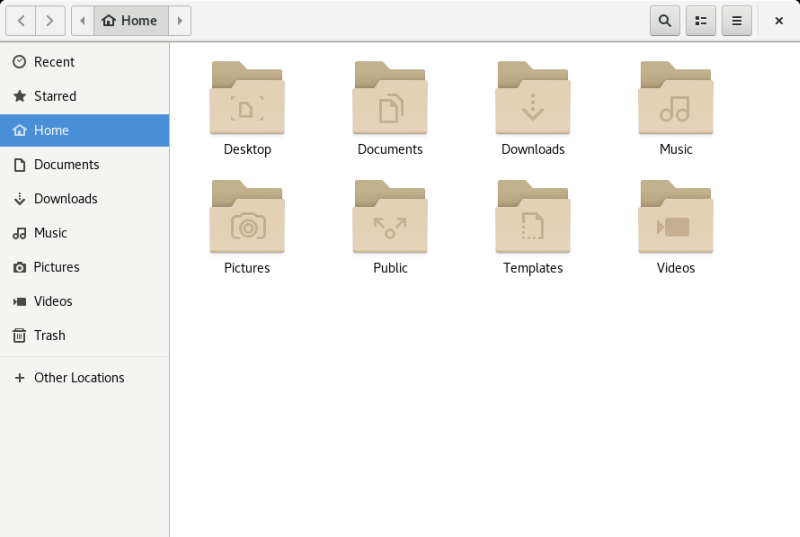
Task: Go back with the left arrow
Action: 21,20
